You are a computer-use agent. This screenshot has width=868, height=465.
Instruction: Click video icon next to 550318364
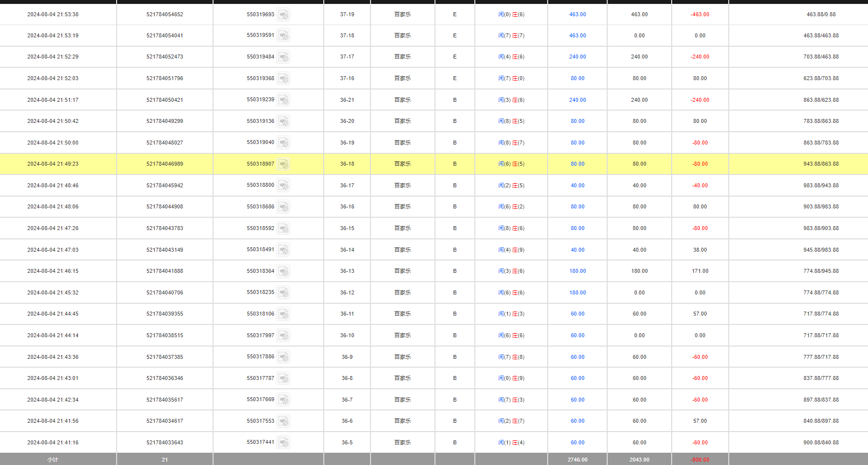(283, 271)
